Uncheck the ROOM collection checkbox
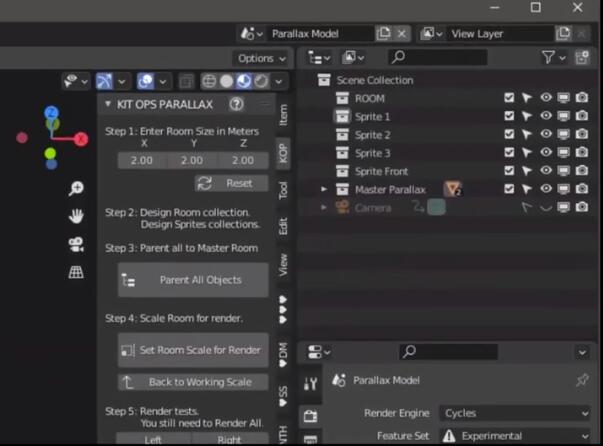The width and height of the screenshot is (603, 446). tap(509, 98)
